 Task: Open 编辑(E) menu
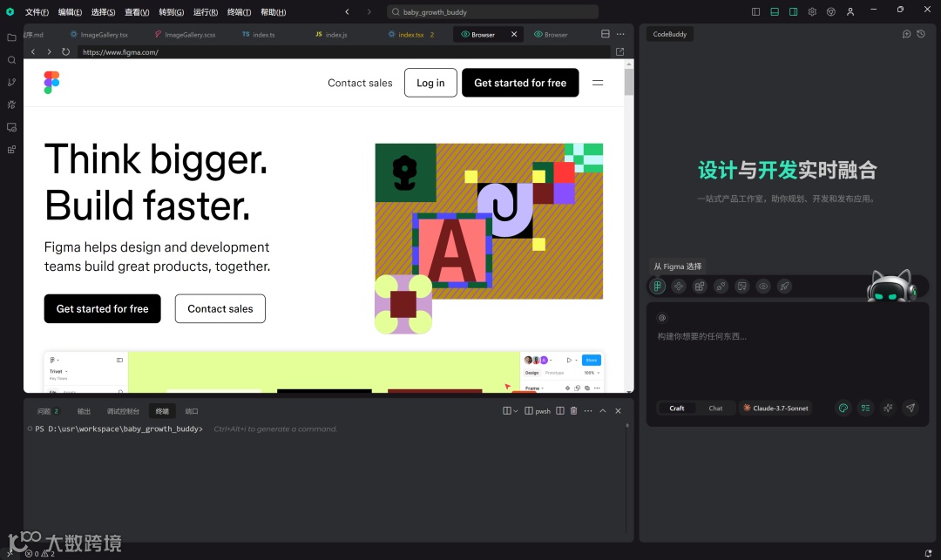[70, 12]
